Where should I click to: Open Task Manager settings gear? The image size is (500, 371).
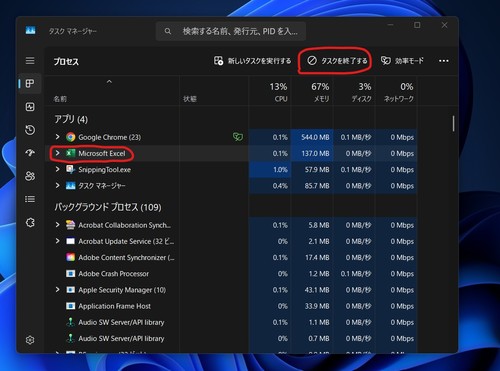(x=30, y=340)
